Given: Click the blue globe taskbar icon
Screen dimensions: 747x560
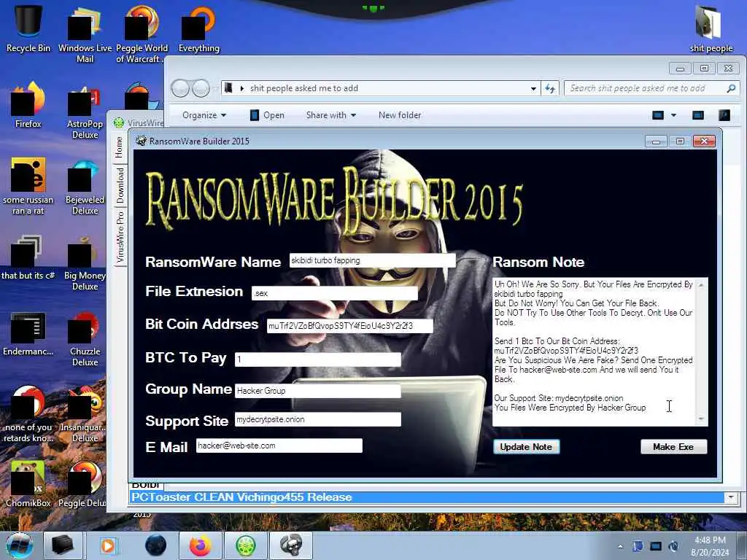Looking at the screenshot, I should [x=155, y=545].
